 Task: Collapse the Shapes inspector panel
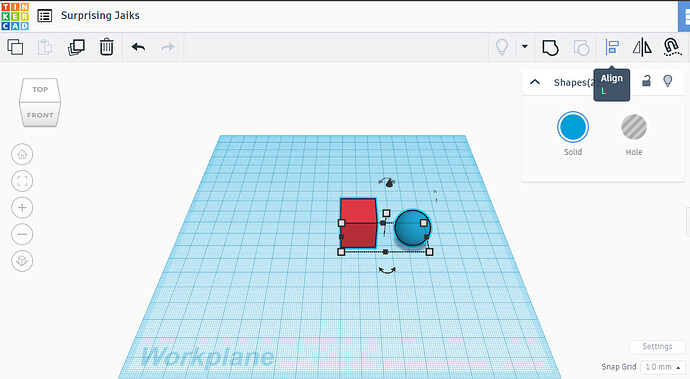535,82
